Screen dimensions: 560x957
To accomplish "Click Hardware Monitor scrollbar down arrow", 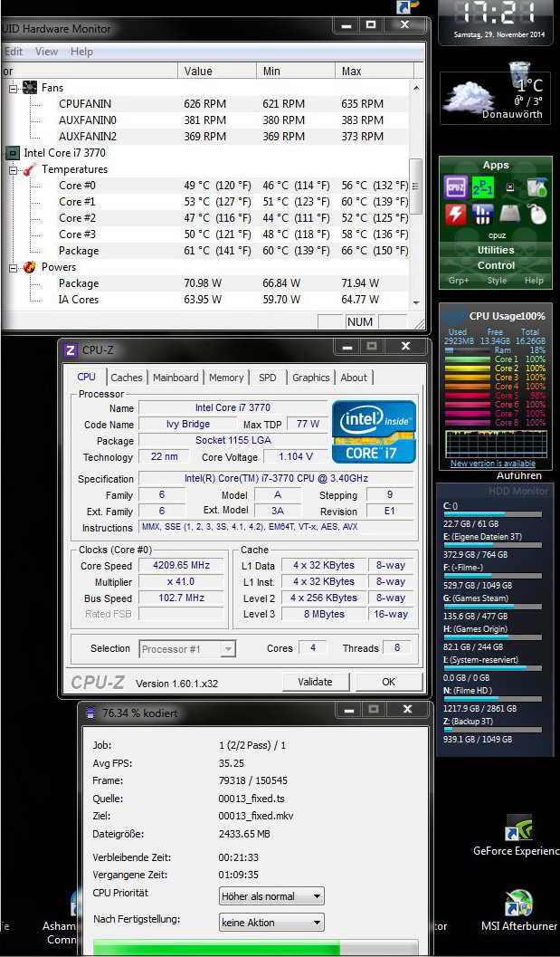I will [416, 302].
